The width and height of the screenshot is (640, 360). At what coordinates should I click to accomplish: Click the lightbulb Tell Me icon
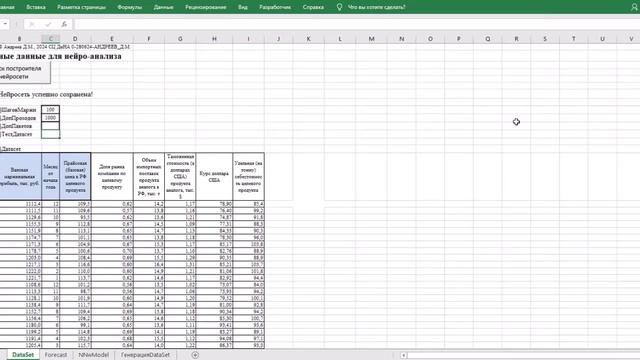339,7
